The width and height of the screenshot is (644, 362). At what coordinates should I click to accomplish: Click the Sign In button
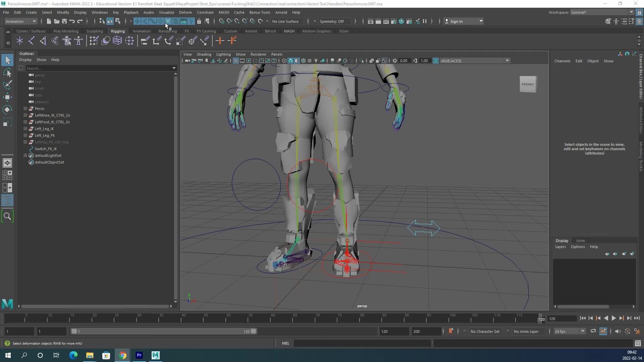click(457, 21)
